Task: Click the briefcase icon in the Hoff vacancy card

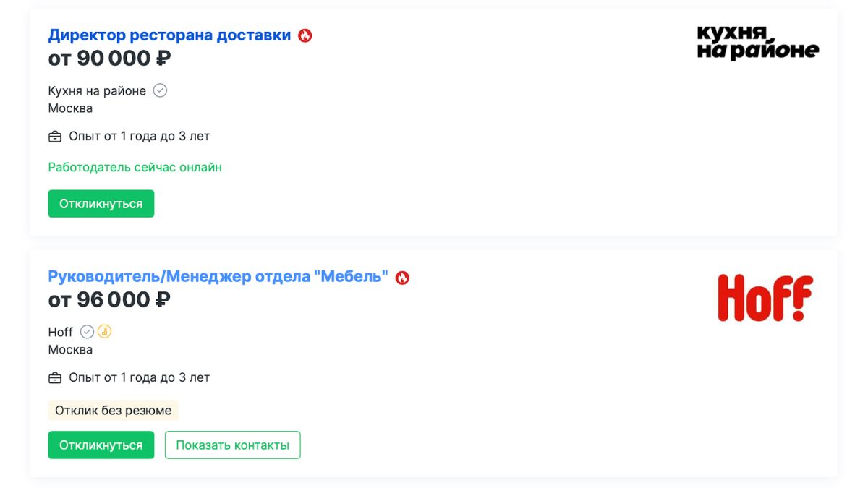Action: pyautogui.click(x=54, y=377)
